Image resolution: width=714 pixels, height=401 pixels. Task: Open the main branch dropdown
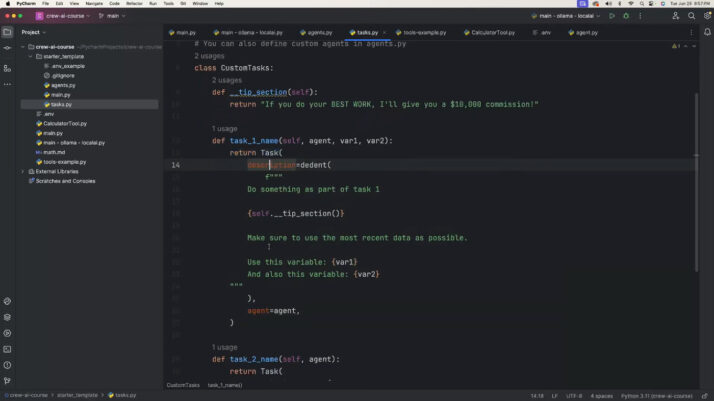point(112,16)
